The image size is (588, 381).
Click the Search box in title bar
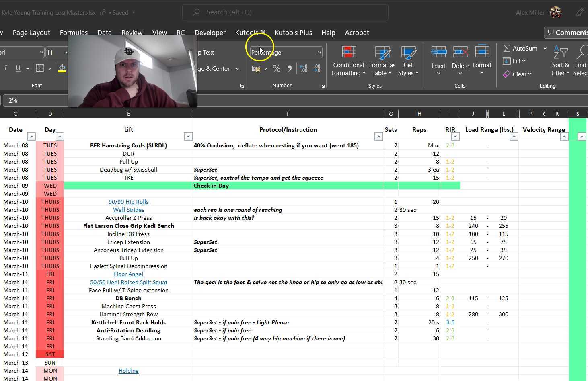point(285,12)
